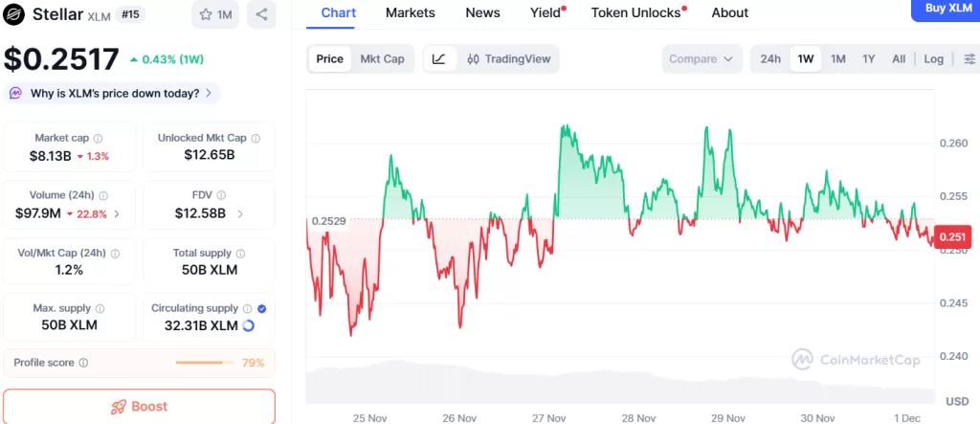
Task: Expand the Volume (24h) details chevron
Action: tap(117, 214)
